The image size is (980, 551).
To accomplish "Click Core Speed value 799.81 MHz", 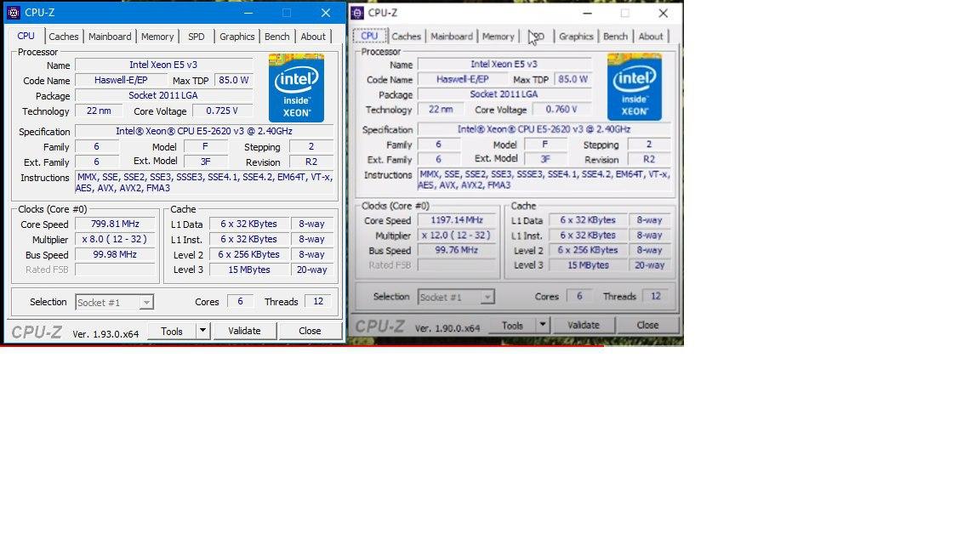I will point(115,224).
